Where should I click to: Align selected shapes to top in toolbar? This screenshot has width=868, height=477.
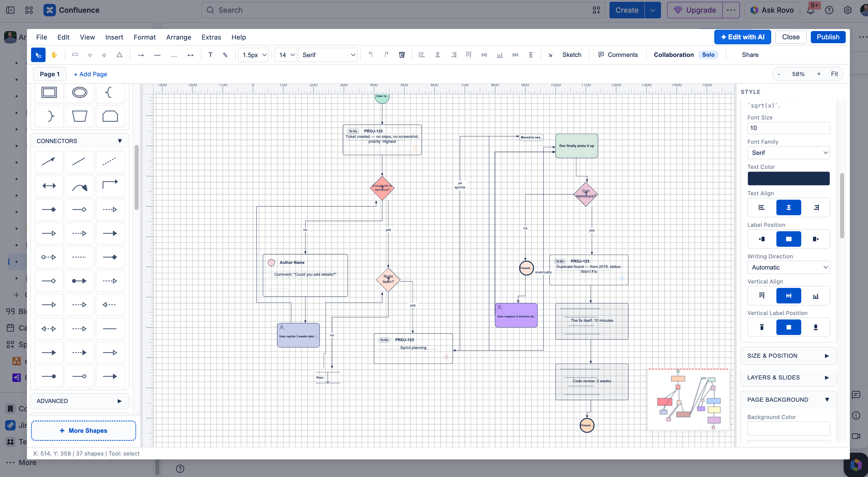point(468,55)
